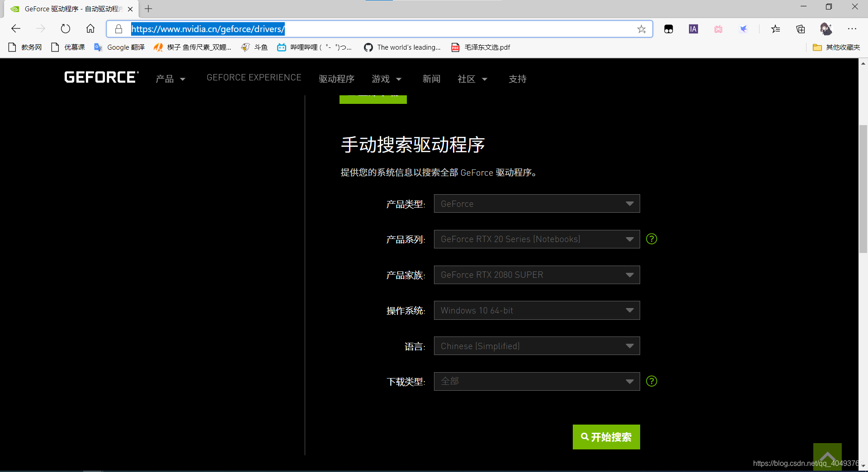Open the 操作系统 Windows 10 dropdown

point(537,310)
